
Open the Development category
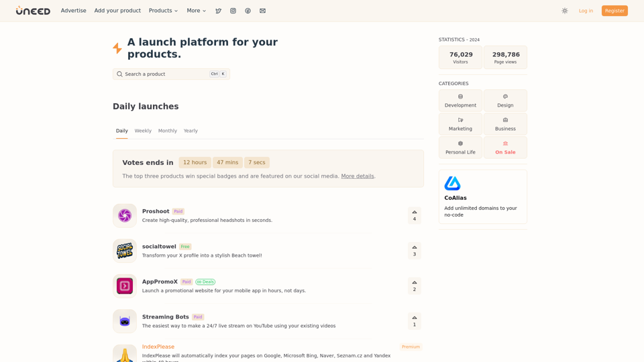pyautogui.click(x=460, y=101)
